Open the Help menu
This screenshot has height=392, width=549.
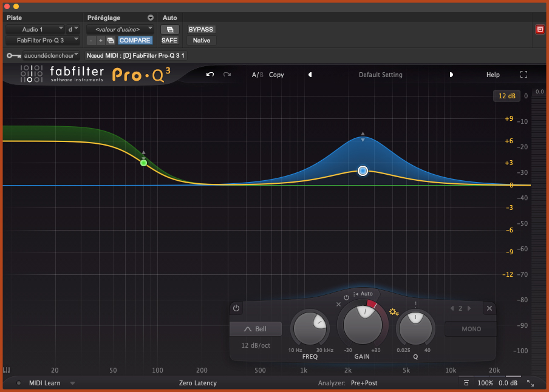point(493,75)
